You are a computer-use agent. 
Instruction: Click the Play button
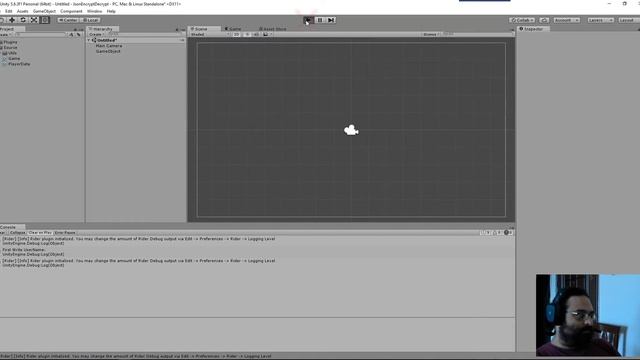[x=308, y=20]
